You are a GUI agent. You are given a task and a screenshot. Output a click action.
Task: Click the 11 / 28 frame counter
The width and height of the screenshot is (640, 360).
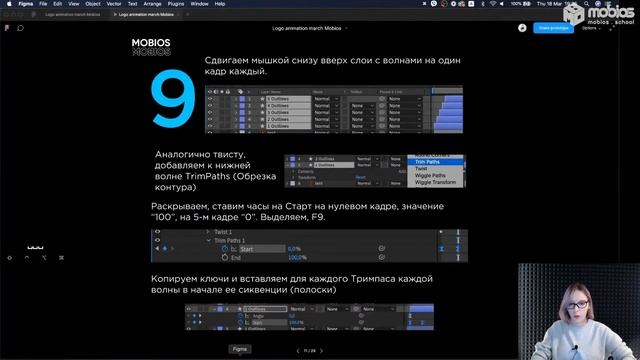coord(310,351)
